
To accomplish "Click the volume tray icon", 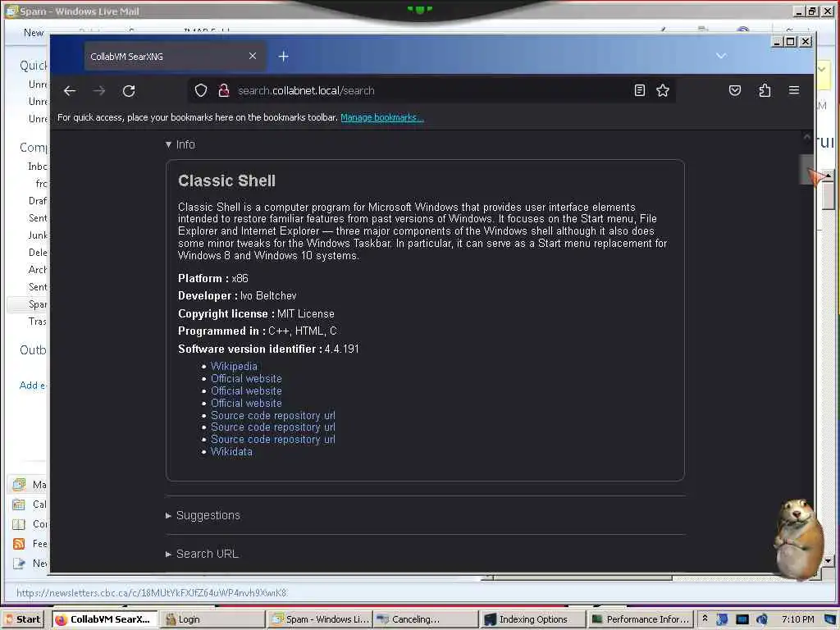I will [761, 619].
